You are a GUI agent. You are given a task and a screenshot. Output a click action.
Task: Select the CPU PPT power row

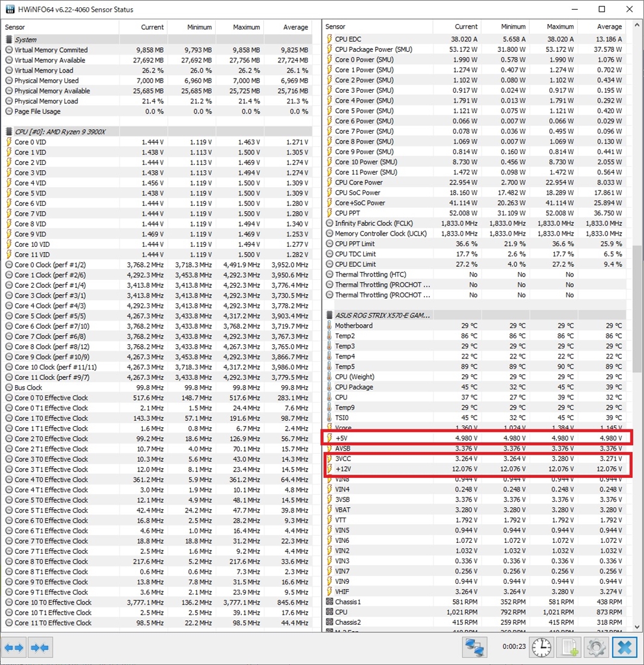coord(474,213)
